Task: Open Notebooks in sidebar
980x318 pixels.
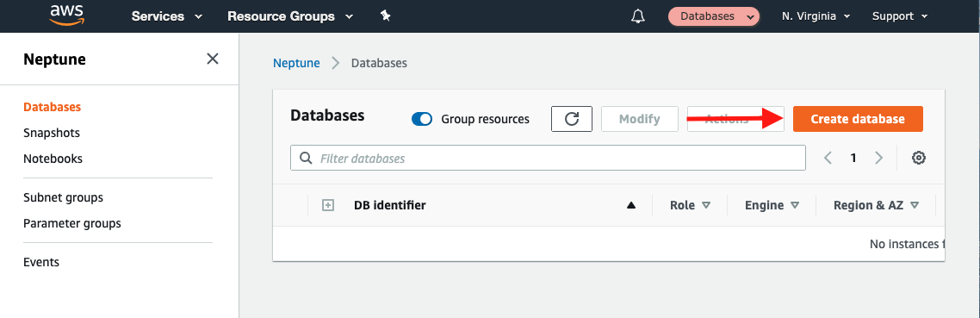Action: click(53, 159)
